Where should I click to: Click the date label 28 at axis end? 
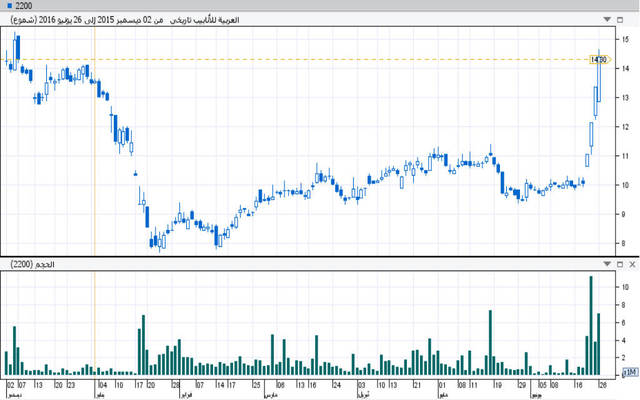point(602,384)
